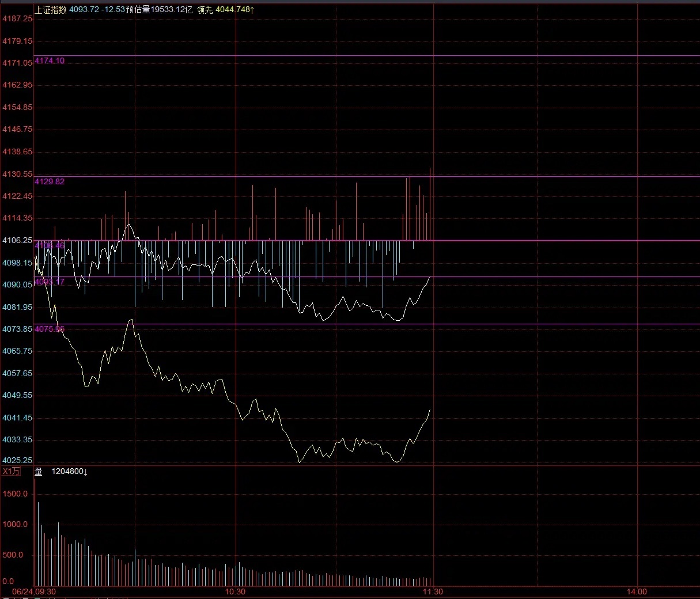700x599 pixels.
Task: Click the 4154.85 price axis label
Action: (x=17, y=107)
